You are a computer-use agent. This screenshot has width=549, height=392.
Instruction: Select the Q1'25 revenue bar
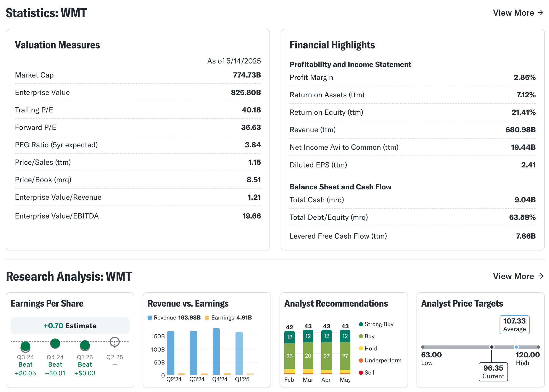(239, 353)
